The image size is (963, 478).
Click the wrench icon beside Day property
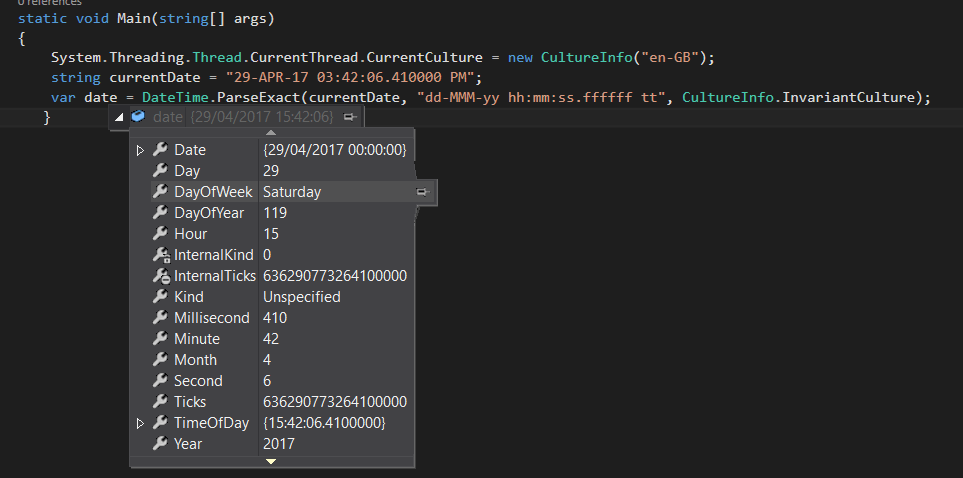(x=160, y=171)
